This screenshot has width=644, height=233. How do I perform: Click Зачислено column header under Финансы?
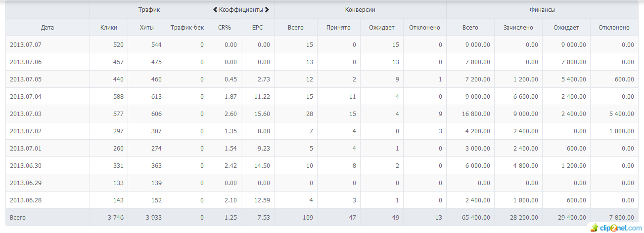pos(517,28)
